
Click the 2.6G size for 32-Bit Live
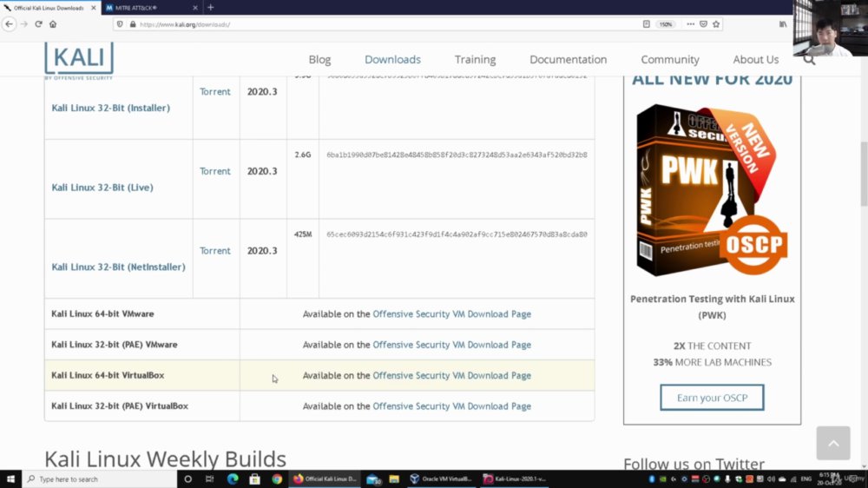pos(303,155)
